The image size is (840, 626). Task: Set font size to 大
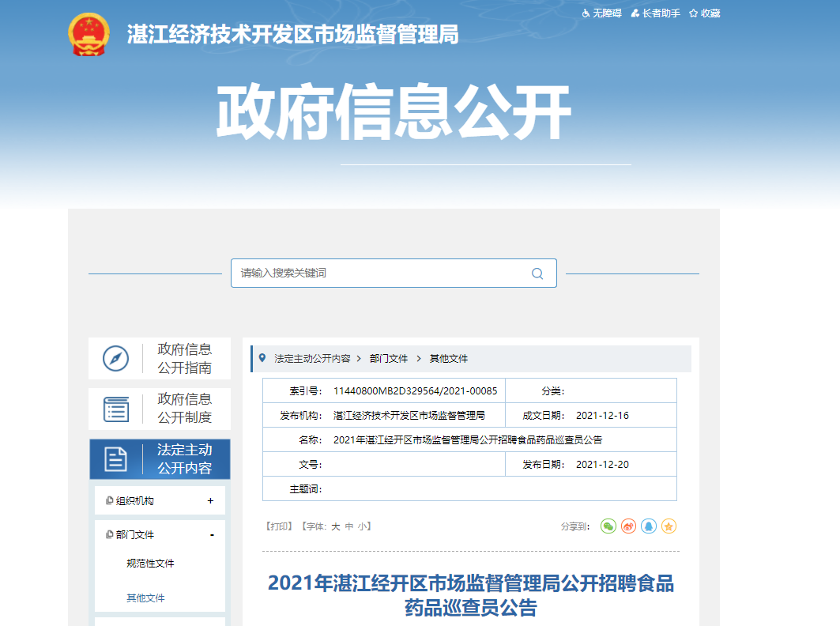[x=335, y=526]
